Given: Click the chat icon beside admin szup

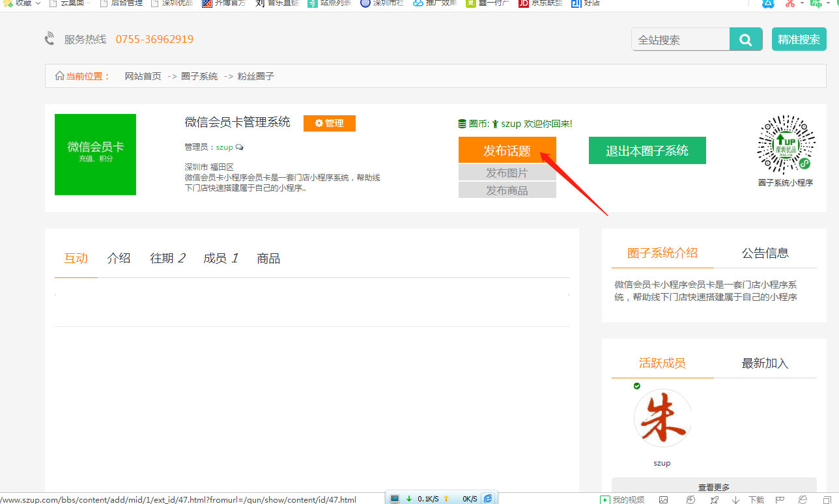Looking at the screenshot, I should point(240,147).
